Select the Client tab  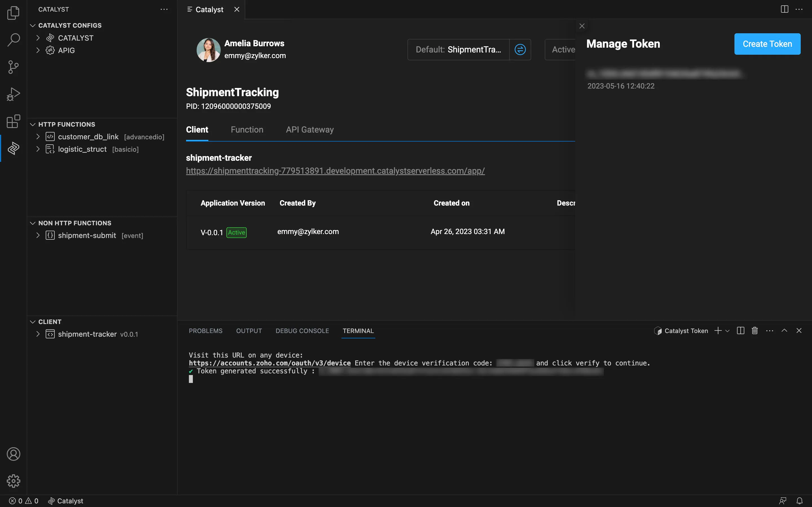pos(197,130)
